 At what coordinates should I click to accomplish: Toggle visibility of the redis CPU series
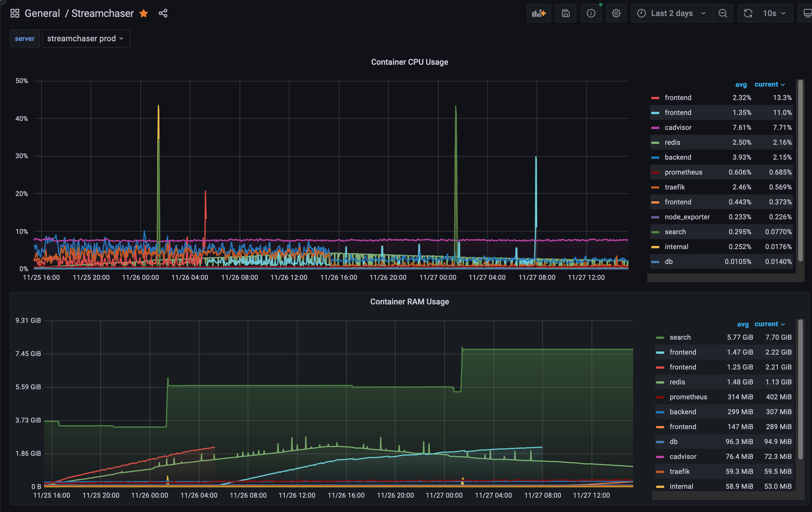click(x=672, y=142)
